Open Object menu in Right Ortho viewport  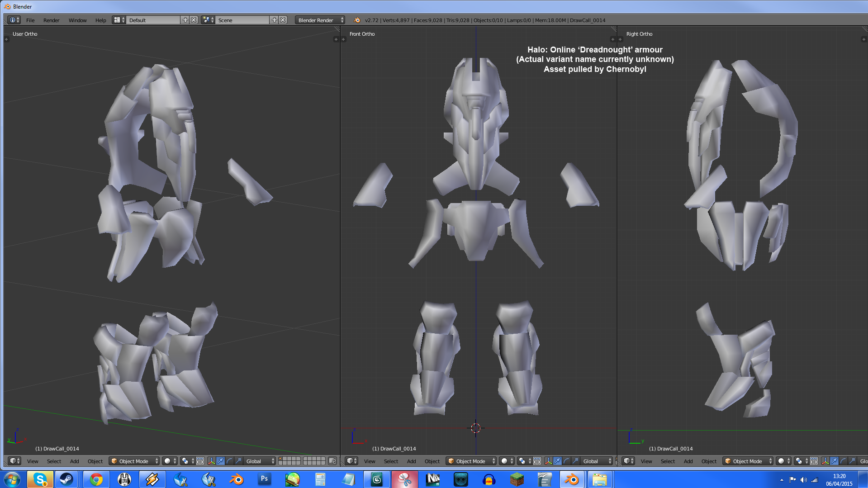tap(709, 461)
